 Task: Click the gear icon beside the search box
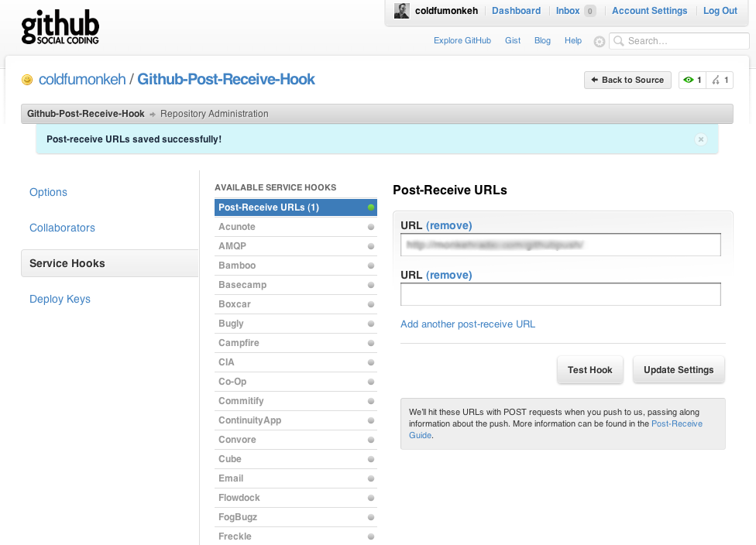[x=600, y=41]
